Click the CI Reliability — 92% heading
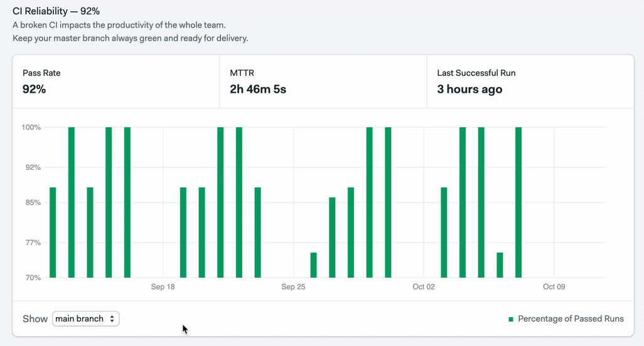 pos(56,11)
